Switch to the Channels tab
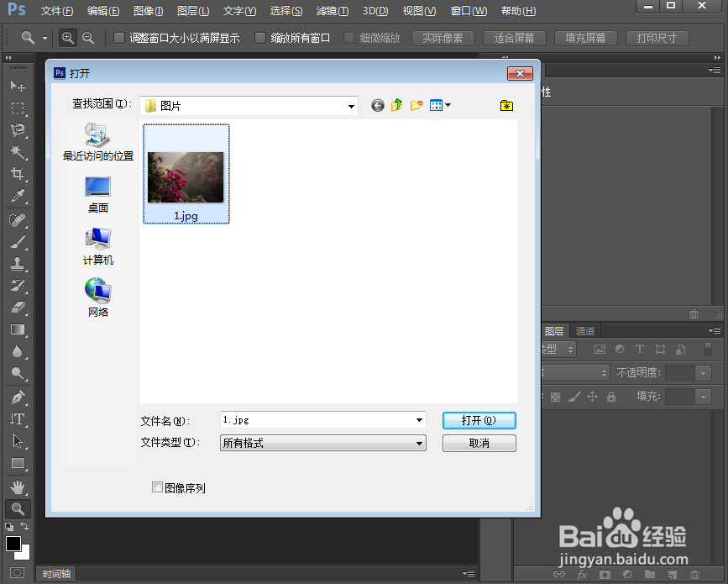 [585, 331]
